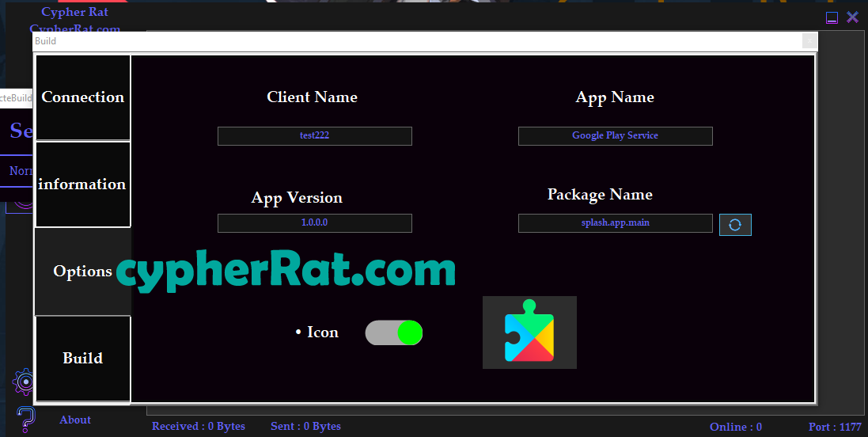
Task: Click the Google Play Services icon preview
Action: click(x=529, y=332)
